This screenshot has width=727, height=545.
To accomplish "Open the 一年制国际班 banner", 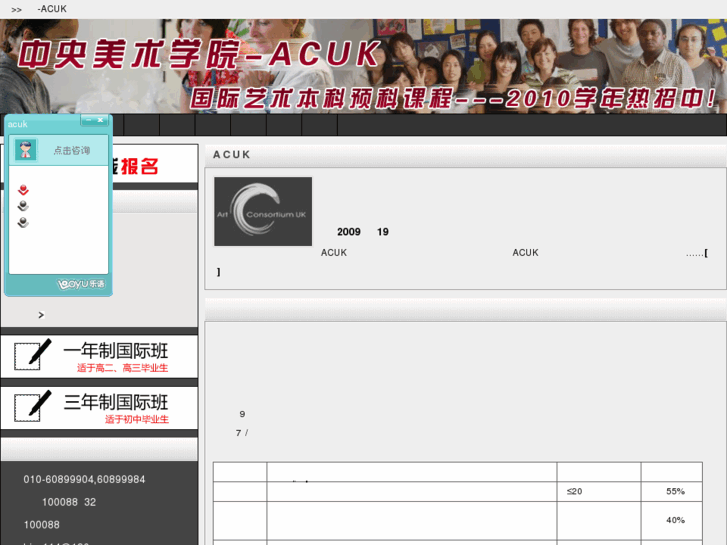I will 99,356.
